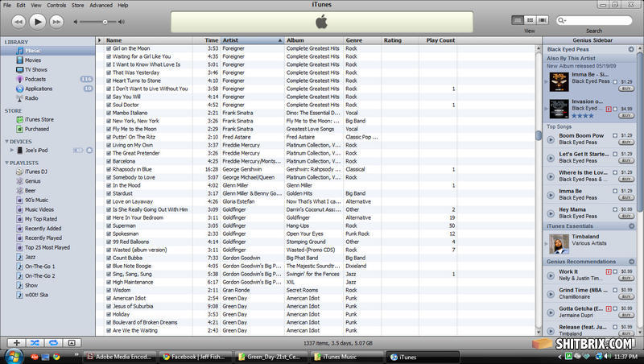Screen dimensions: 644x364
Task: Open Store menu
Action: pos(77,6)
